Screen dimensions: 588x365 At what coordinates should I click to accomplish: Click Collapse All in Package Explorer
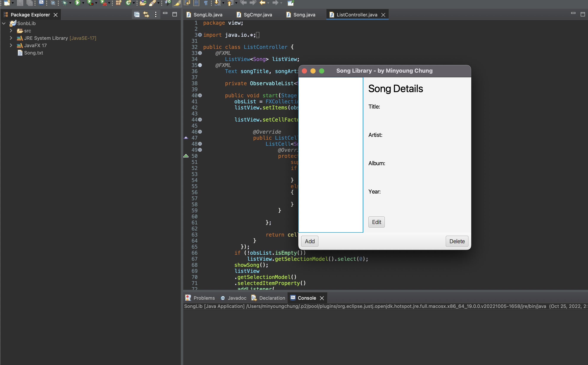[137, 14]
